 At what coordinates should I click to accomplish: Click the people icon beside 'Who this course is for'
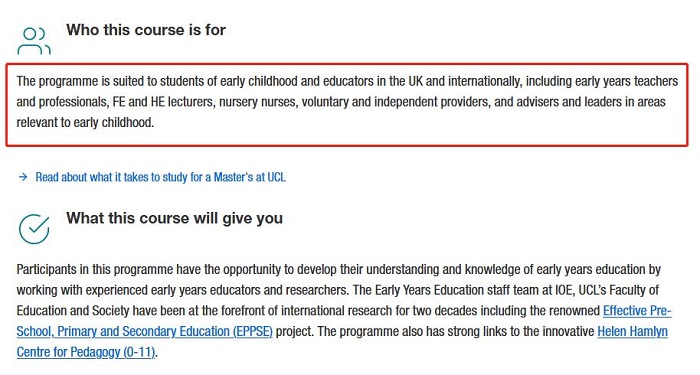pyautogui.click(x=34, y=41)
